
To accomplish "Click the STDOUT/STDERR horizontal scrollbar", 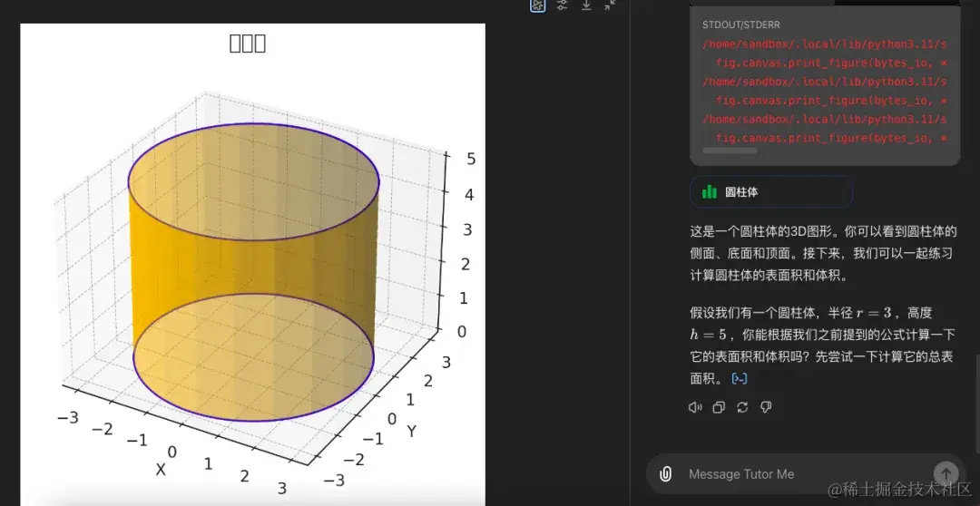I will click(730, 151).
